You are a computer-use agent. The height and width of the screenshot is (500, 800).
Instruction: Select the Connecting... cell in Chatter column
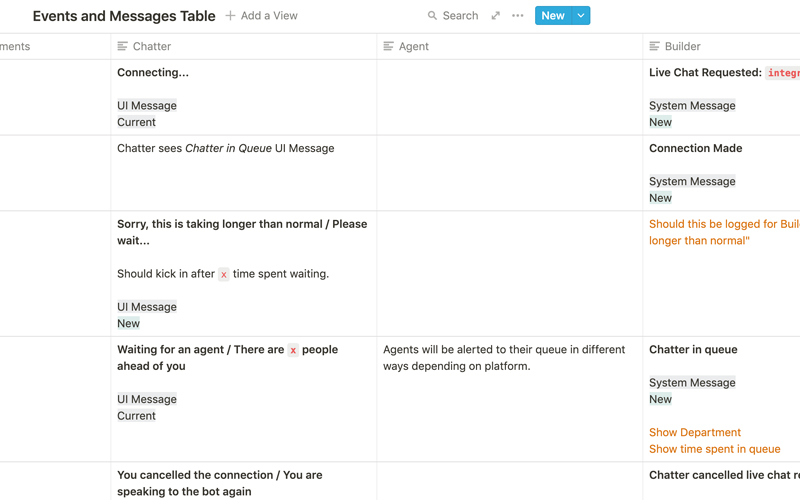click(x=244, y=97)
